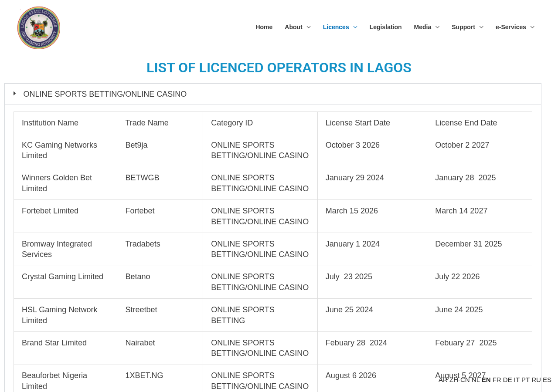Image resolution: width=558 pixels, height=392 pixels.
Task: Click the 'June 25 2024' start date
Action: (349, 310)
